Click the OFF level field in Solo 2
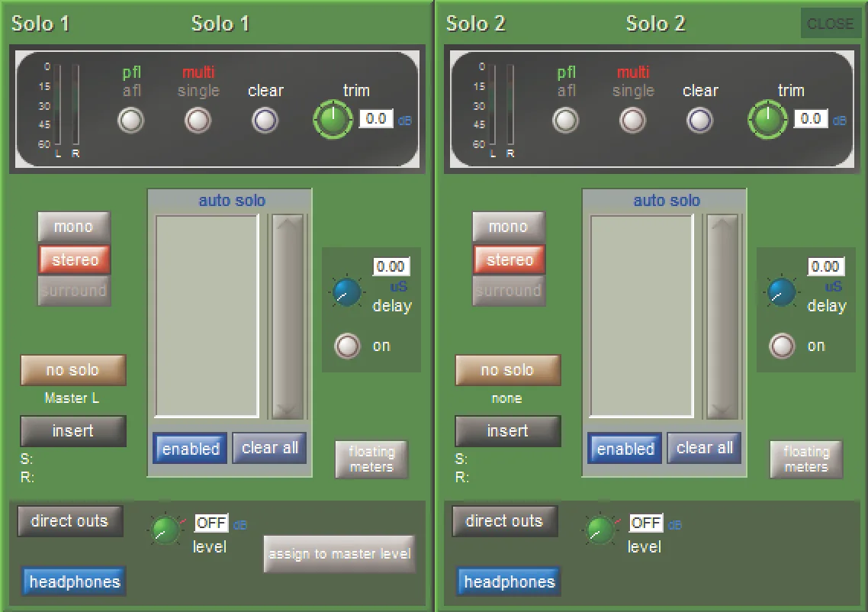 pos(645,523)
